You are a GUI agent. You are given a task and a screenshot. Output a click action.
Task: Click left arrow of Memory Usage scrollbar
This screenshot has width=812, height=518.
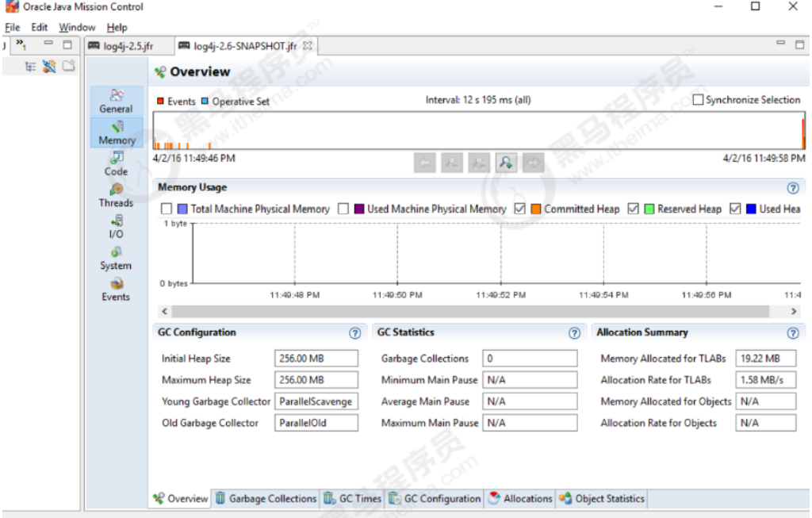click(x=165, y=311)
